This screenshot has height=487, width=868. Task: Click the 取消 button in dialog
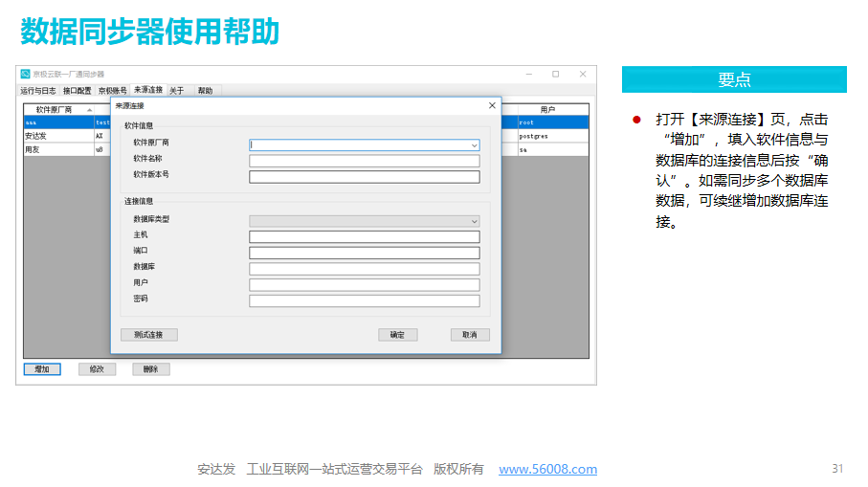tap(470, 335)
